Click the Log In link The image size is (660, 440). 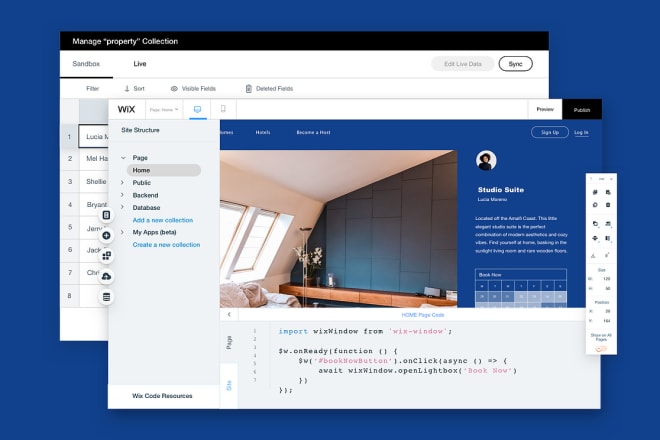pyautogui.click(x=581, y=133)
